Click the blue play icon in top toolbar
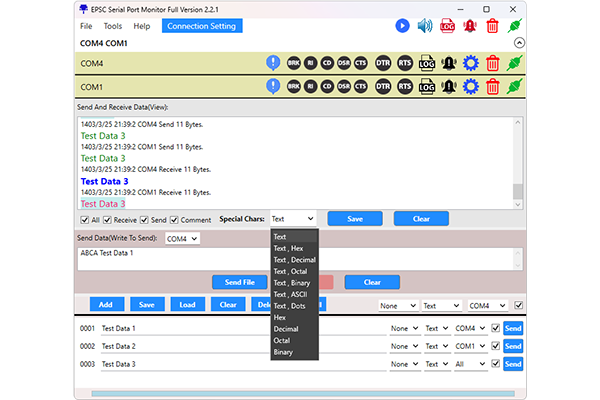Image resolution: width=600 pixels, height=400 pixels. pos(402,25)
